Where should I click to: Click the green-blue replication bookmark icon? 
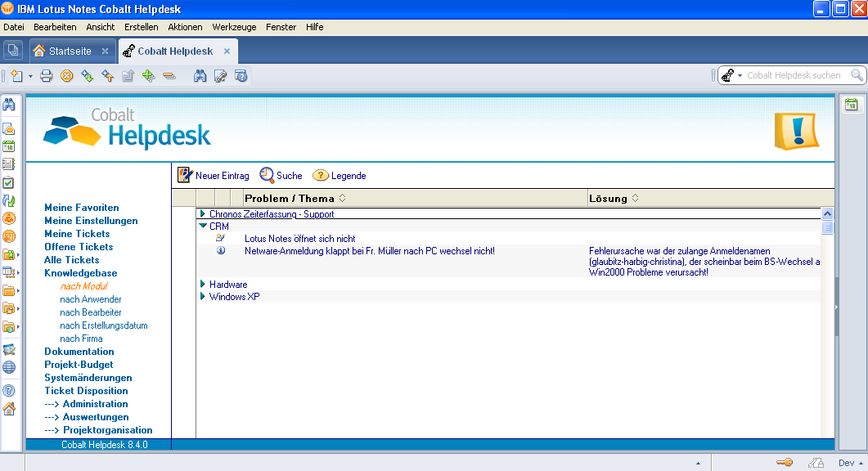click(9, 200)
